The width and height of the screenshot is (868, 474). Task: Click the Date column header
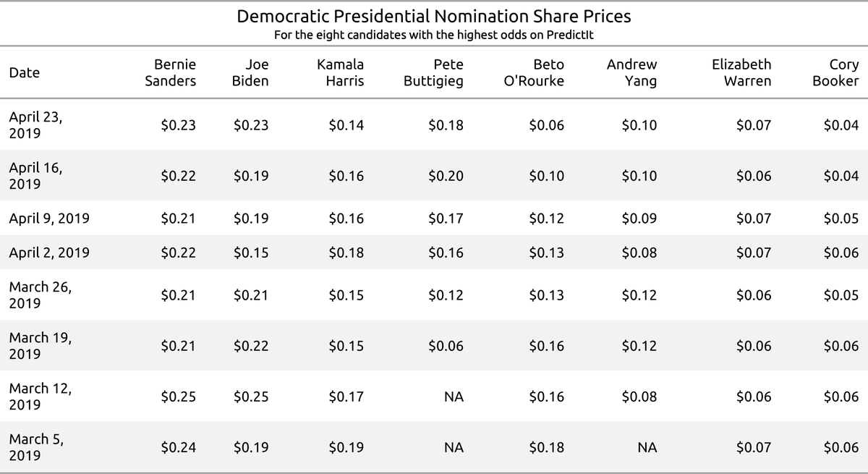point(24,72)
